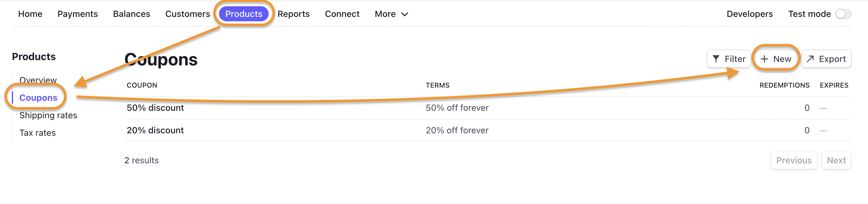Image resolution: width=868 pixels, height=204 pixels.
Task: Navigate to the Connect tab
Action: (x=342, y=14)
